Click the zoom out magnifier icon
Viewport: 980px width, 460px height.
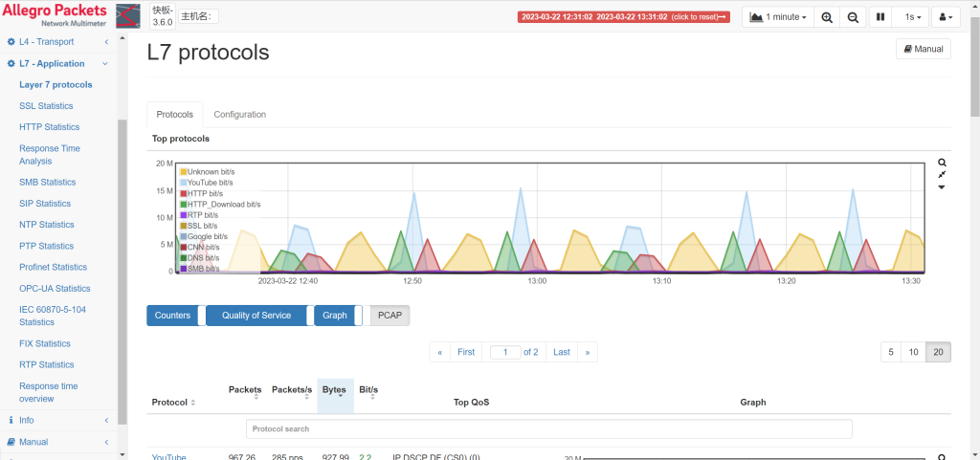[x=853, y=17]
